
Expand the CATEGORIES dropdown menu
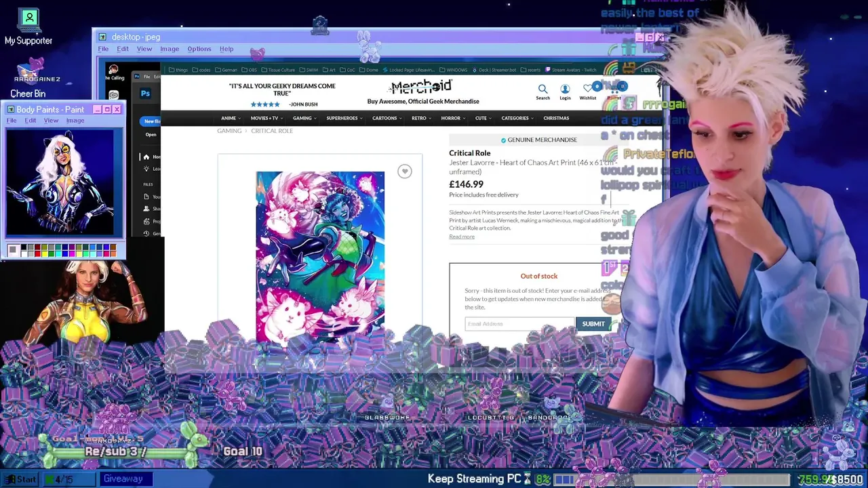pos(517,118)
